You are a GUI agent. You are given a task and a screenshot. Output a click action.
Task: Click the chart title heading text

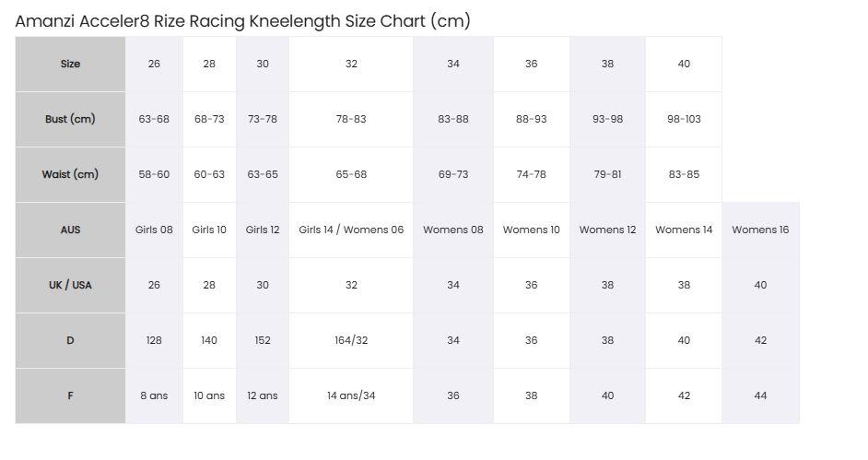point(242,21)
